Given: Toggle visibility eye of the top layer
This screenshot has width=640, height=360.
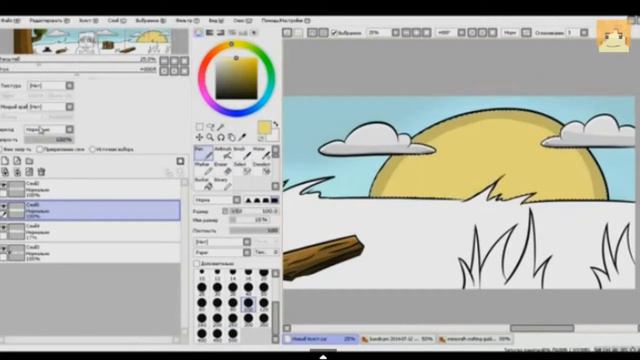Looking at the screenshot, I should (x=3, y=184).
